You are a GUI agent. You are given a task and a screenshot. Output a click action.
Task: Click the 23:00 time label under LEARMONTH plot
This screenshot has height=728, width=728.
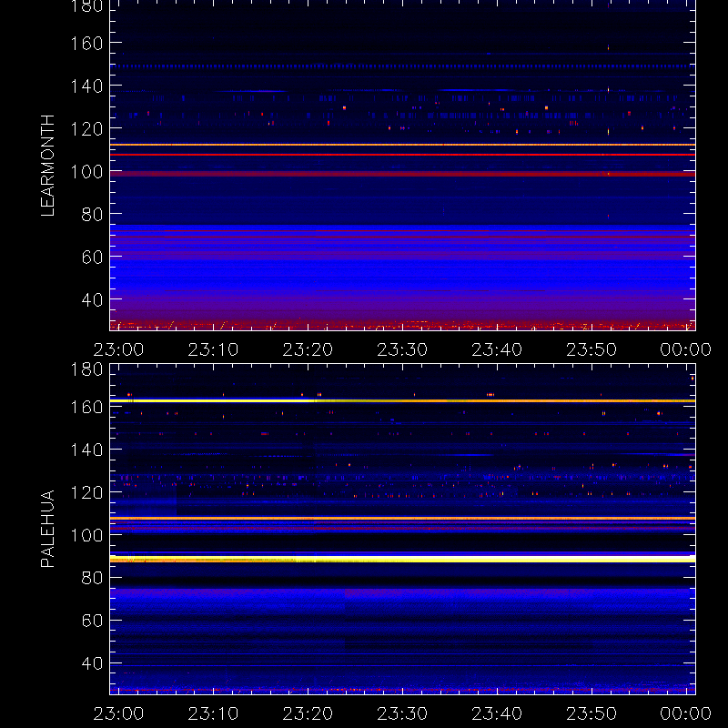118,349
